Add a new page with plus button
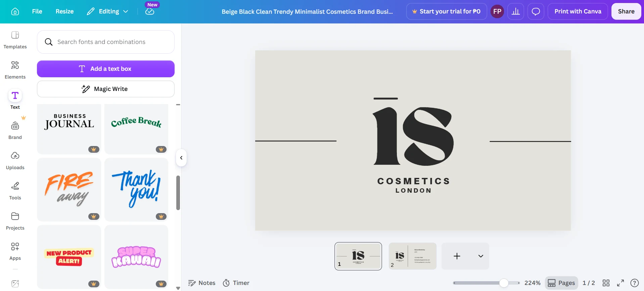644x291 pixels. (457, 256)
